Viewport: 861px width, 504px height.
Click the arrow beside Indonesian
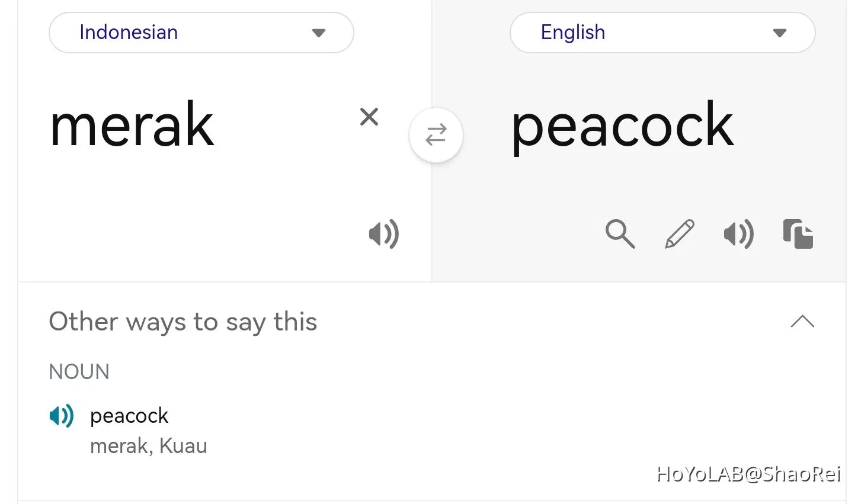click(x=319, y=33)
